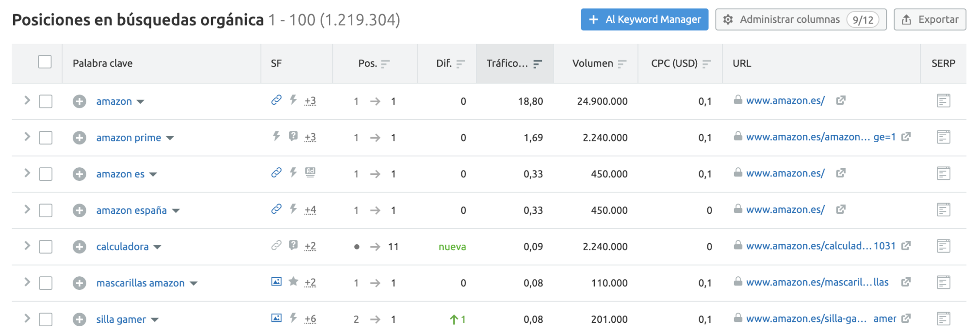Screen dimensions: 980x333
Task: Open SERP snapshot for mascarillas amazon
Action: point(943,283)
